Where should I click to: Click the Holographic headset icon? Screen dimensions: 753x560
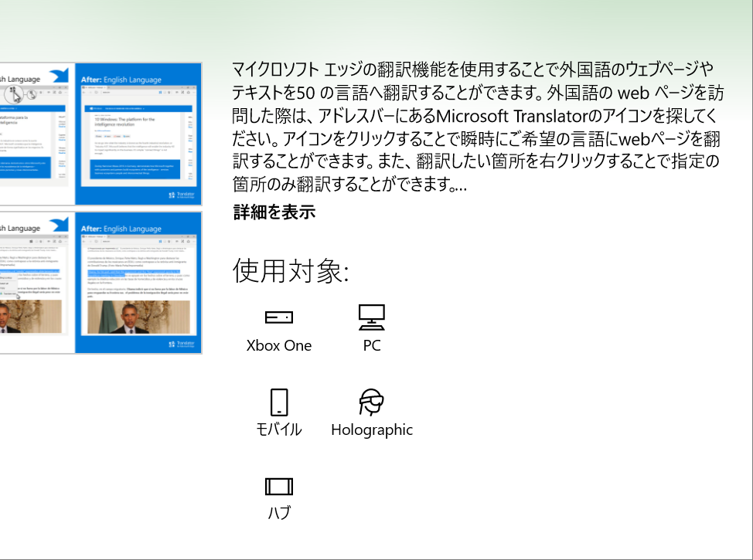(x=372, y=402)
